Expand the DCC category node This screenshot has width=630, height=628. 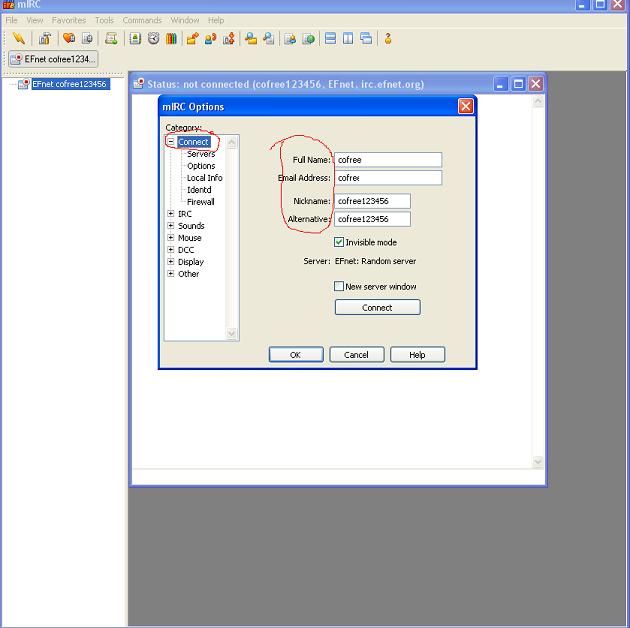pos(171,250)
